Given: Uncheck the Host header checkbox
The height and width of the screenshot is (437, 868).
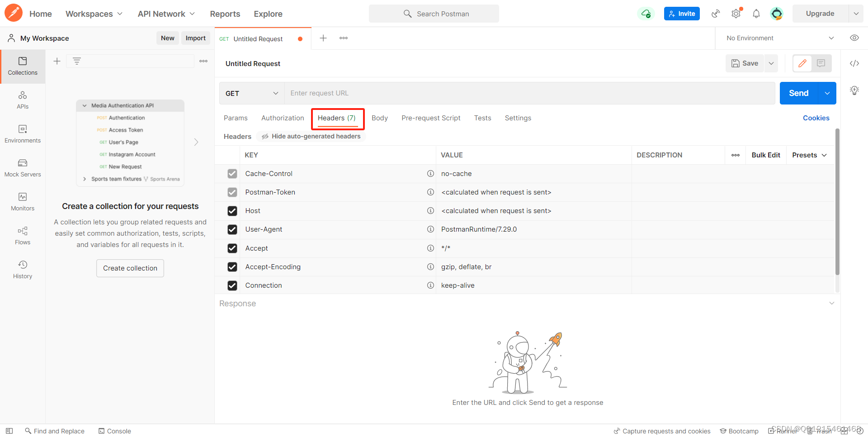Looking at the screenshot, I should coord(232,211).
